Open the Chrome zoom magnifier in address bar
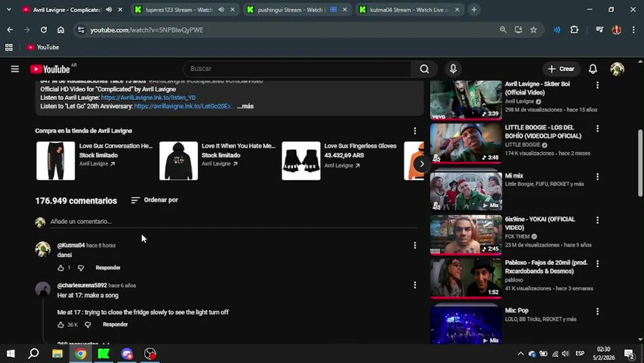Image resolution: width=644 pixels, height=363 pixels. point(503,30)
